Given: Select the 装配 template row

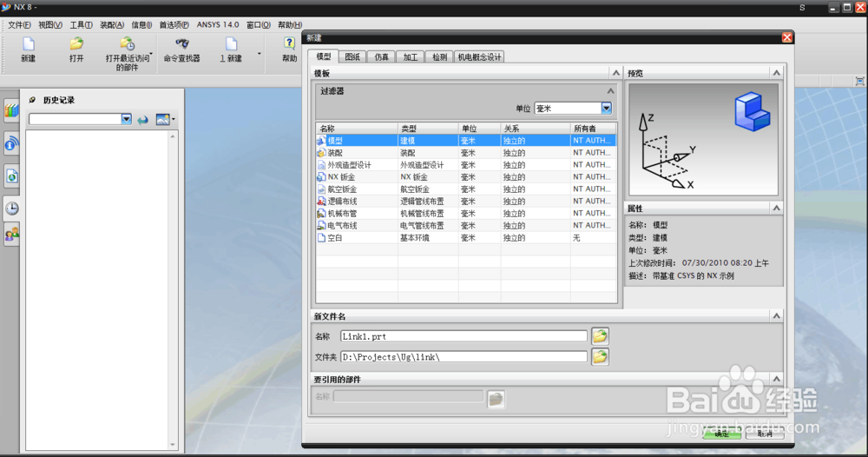Looking at the screenshot, I should (465, 153).
